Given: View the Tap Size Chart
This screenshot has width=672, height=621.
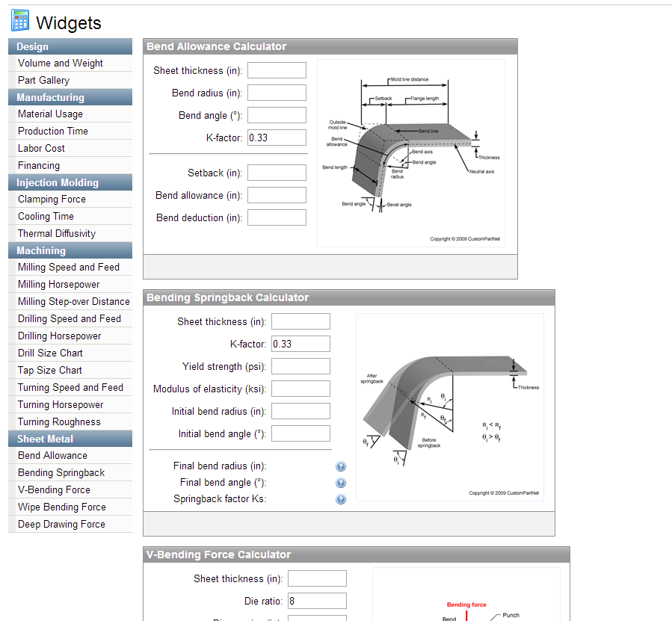Looking at the screenshot, I should tap(50, 371).
